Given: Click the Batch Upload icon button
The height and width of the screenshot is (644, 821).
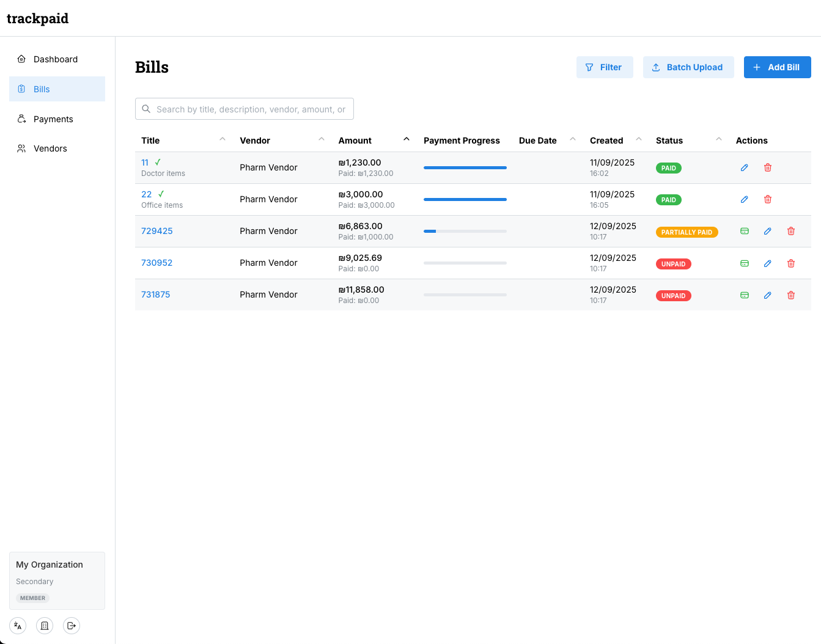Looking at the screenshot, I should (657, 67).
